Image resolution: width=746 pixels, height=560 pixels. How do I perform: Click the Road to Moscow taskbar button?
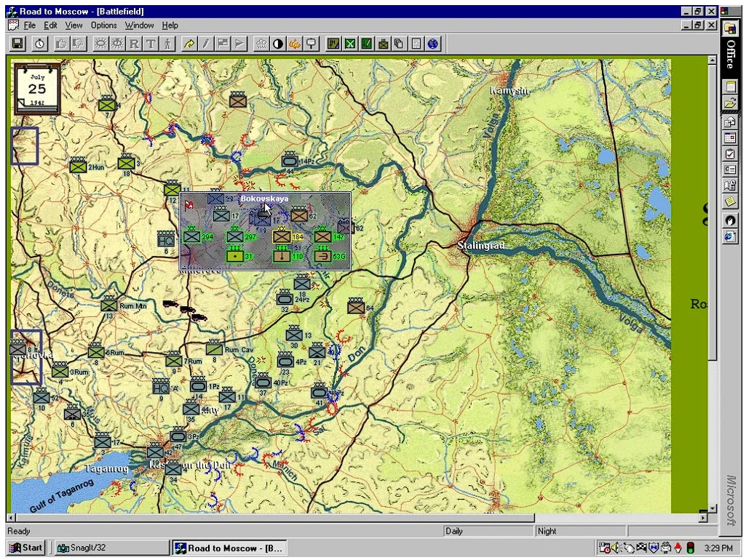tap(230, 548)
